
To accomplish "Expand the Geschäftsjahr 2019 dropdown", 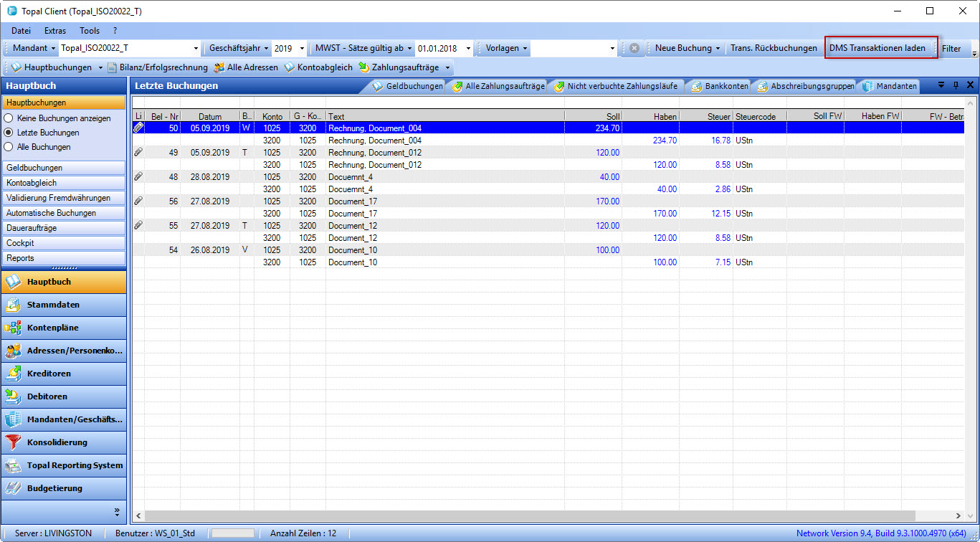I will (302, 48).
